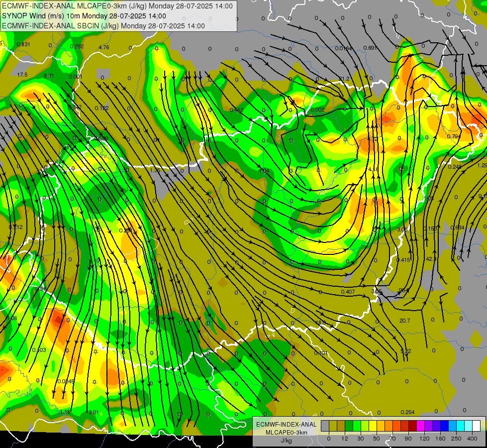Click the map value 17.5
This screenshot has width=487, height=448.
pos(22,75)
